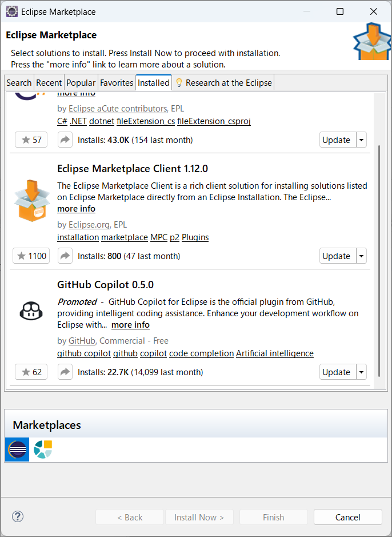The height and width of the screenshot is (537, 392).
Task: Click the MPC tag link
Action: coord(159,237)
